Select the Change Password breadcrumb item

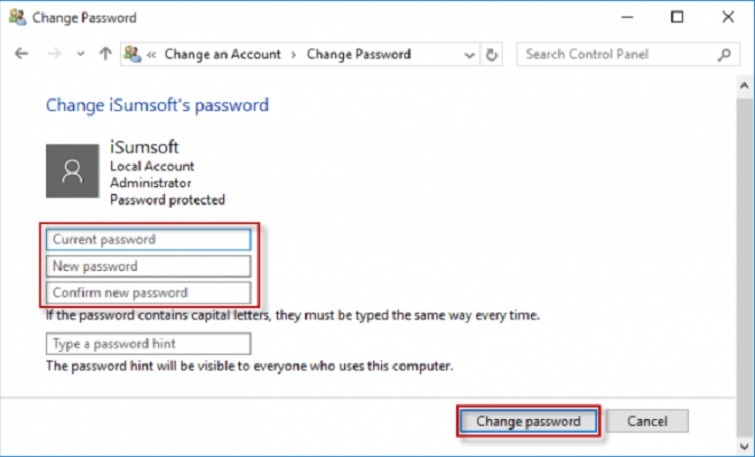[358, 54]
